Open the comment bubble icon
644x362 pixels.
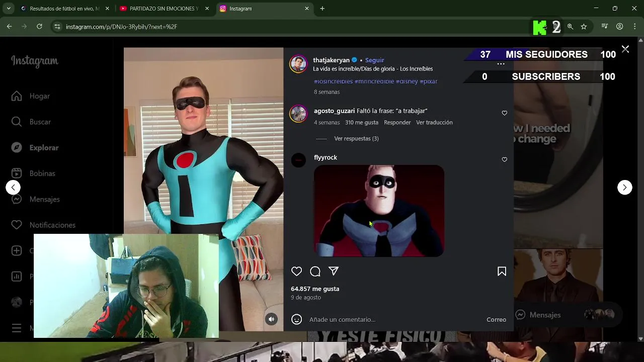[x=315, y=271]
